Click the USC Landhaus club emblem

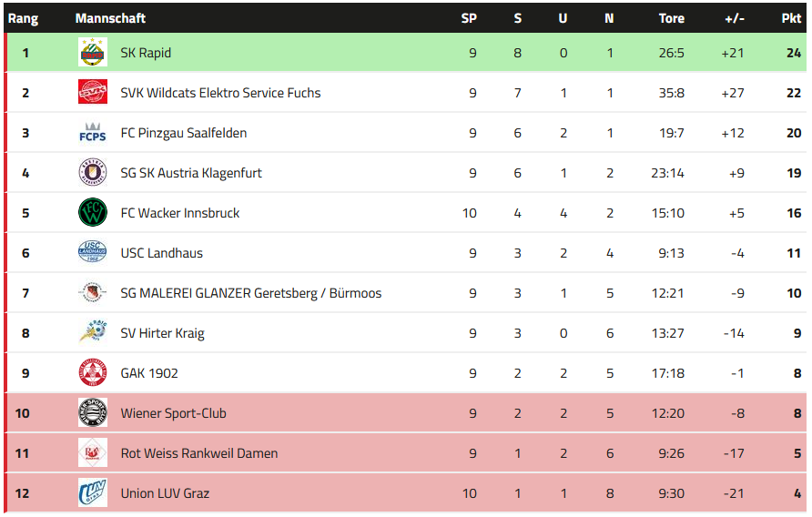[93, 253]
